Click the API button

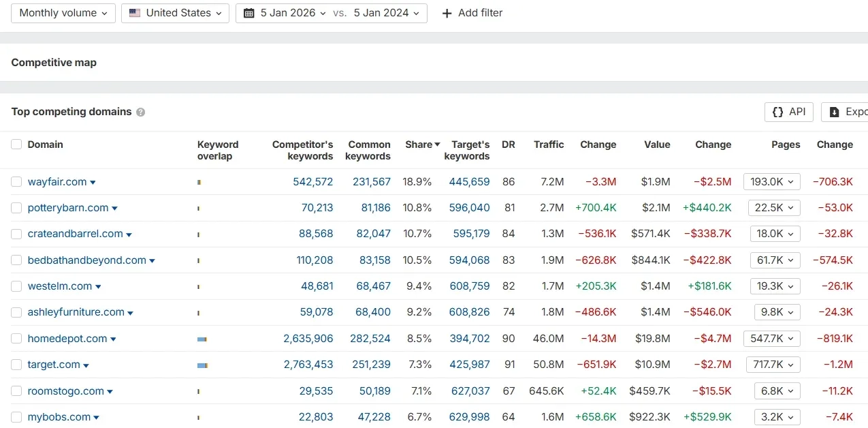pyautogui.click(x=789, y=112)
